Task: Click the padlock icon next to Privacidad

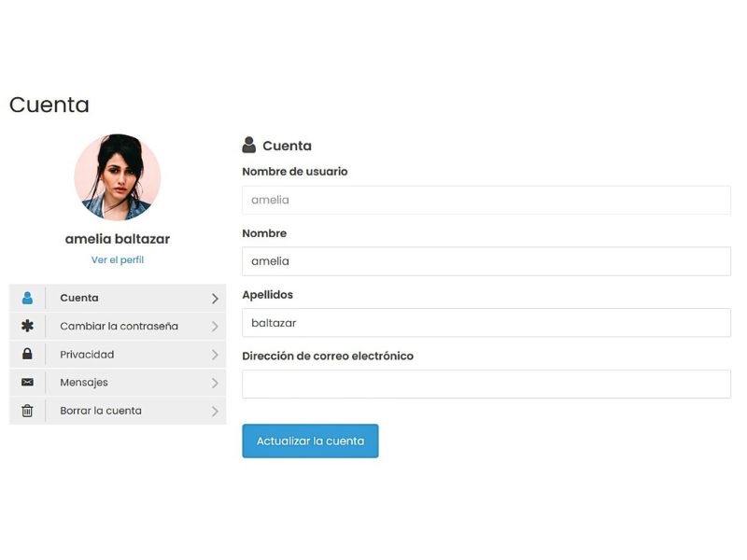Action: [x=27, y=355]
